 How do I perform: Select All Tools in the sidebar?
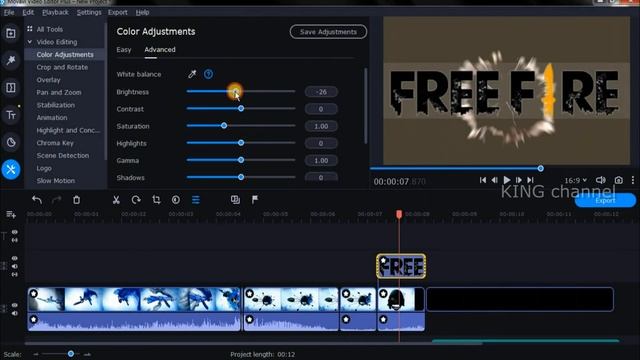point(49,29)
